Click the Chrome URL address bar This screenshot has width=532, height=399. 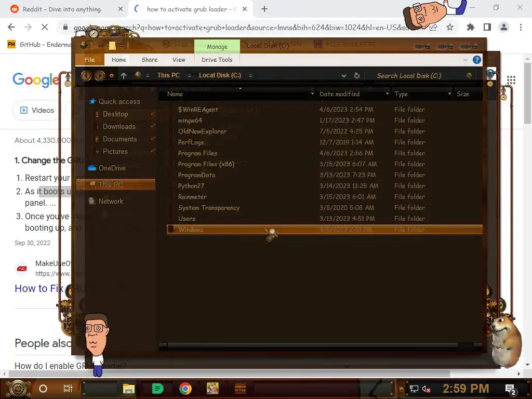coord(241,28)
